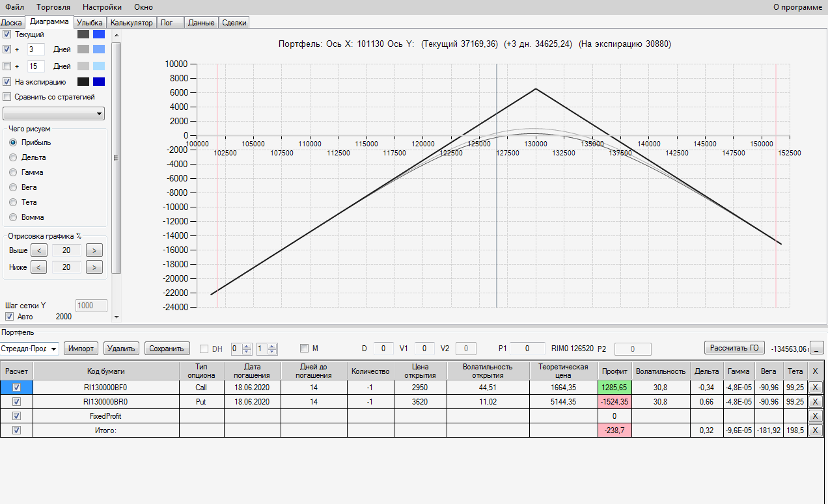
Task: Toggle the Авто grid step checkbox
Action: [9, 317]
